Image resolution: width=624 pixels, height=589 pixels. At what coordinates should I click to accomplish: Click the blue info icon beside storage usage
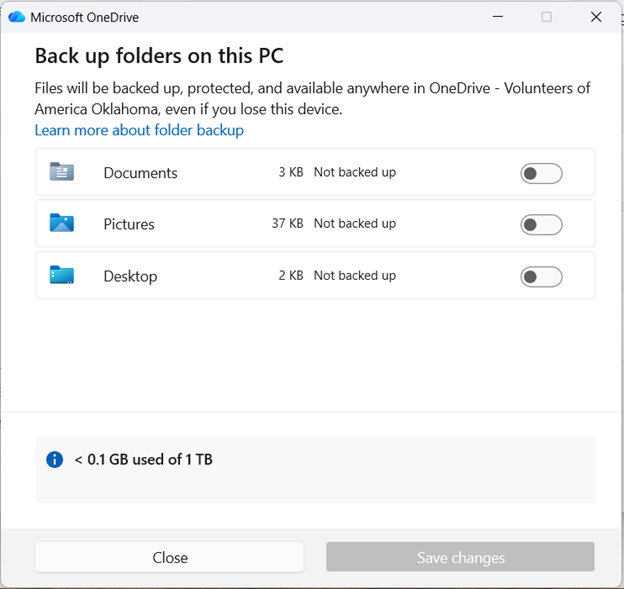pyautogui.click(x=55, y=460)
